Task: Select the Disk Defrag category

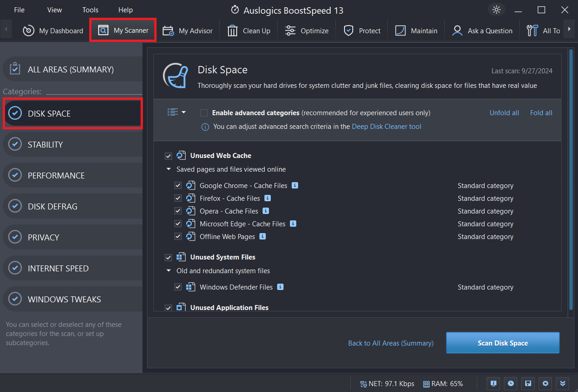Action: [72, 206]
